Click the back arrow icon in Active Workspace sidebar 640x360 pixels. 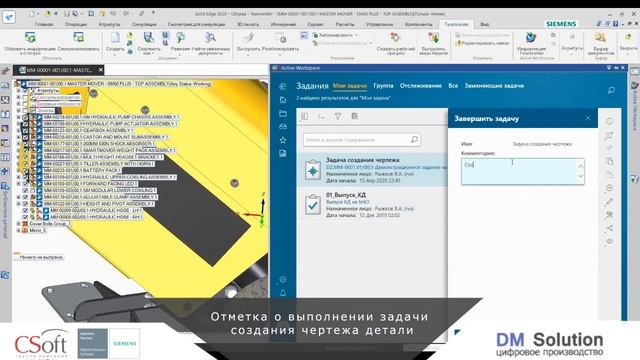tap(282, 86)
